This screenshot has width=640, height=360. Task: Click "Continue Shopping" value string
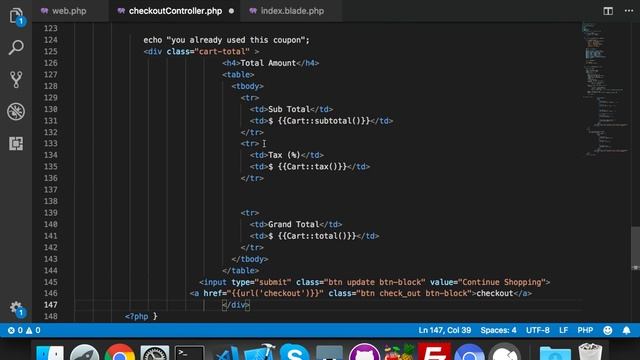[502, 282]
